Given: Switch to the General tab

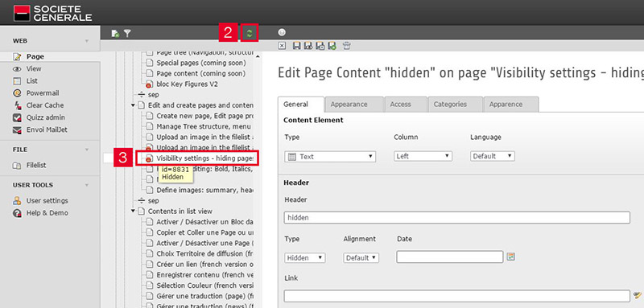Looking at the screenshot, I should click(300, 105).
